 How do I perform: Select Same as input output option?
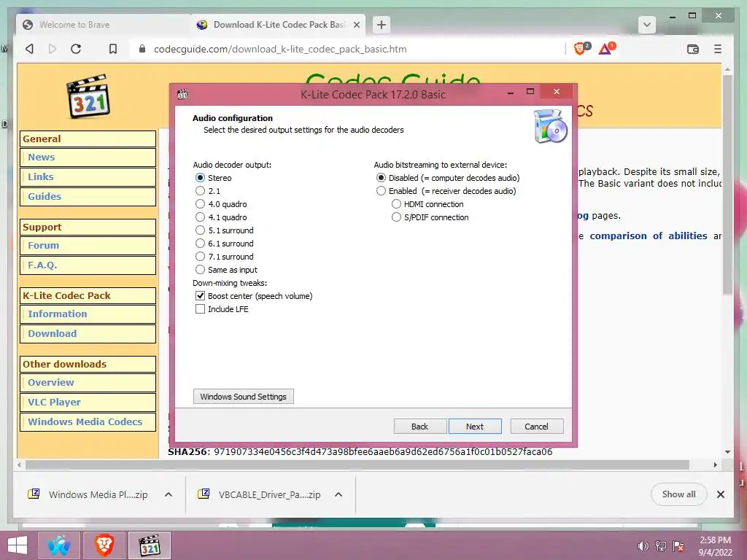(x=226, y=270)
